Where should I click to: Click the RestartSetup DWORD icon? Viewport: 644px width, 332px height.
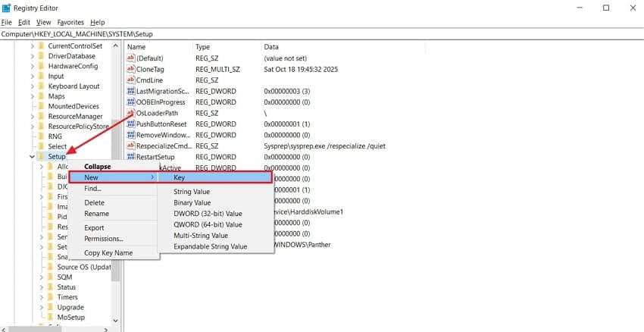coord(131,157)
